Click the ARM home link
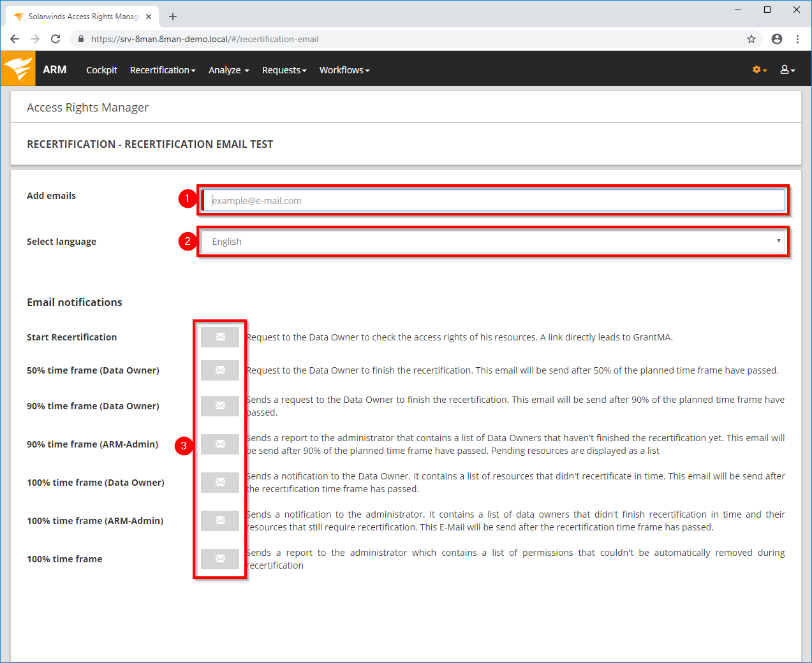Viewport: 812px width, 663px height. pos(55,69)
